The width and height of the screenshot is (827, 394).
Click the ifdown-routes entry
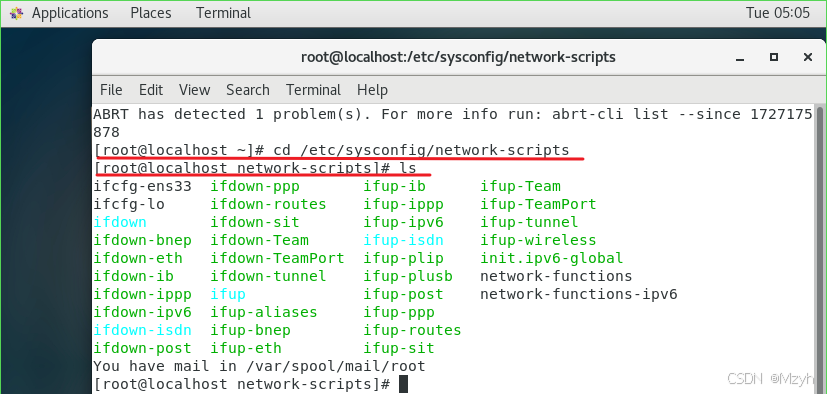tap(268, 204)
